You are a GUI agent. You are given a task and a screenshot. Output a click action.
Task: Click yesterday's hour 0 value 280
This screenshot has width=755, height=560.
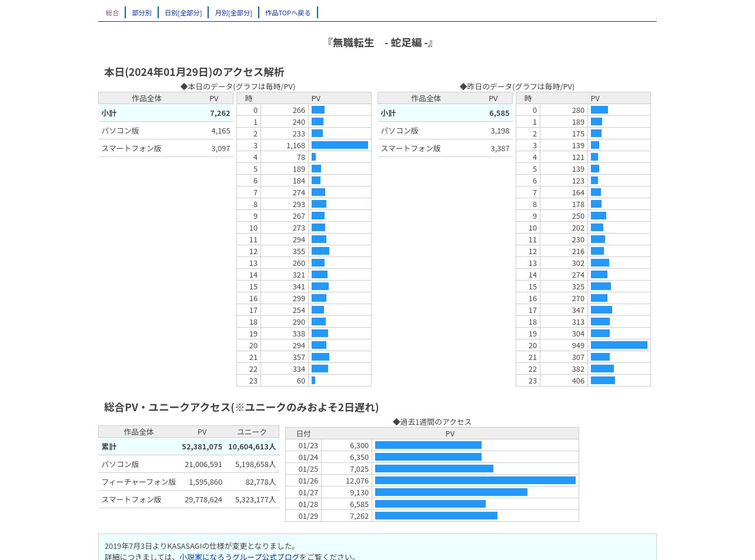click(x=578, y=110)
